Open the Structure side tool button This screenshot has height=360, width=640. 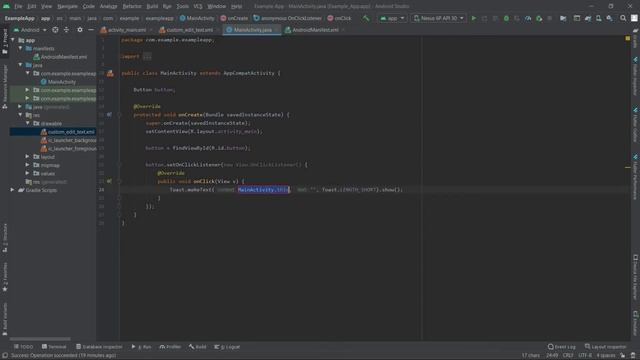pos(5,238)
